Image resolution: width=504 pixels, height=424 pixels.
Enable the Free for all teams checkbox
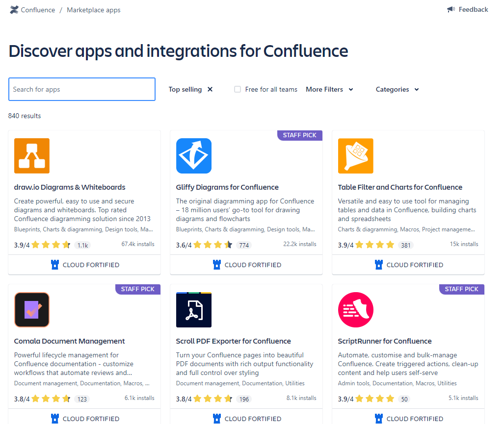tap(238, 89)
